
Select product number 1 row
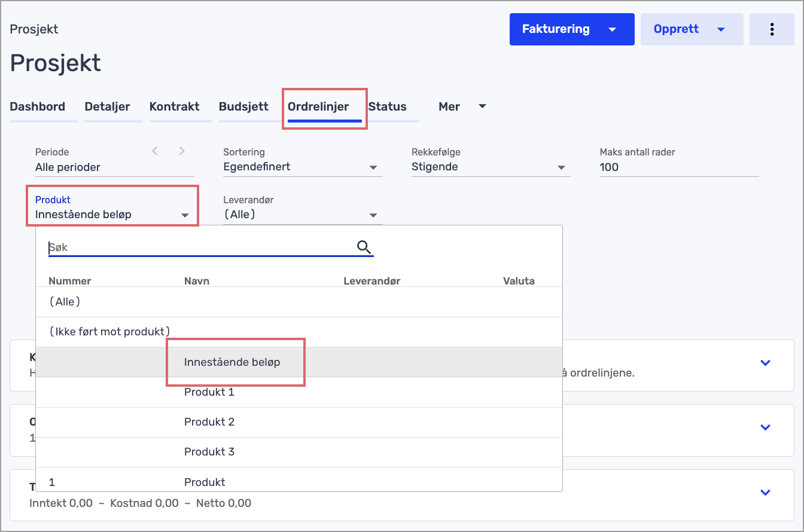coord(299,480)
